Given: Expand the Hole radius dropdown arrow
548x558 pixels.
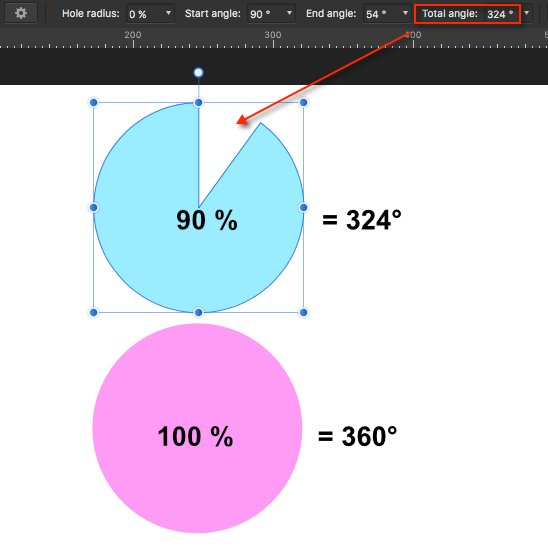Looking at the screenshot, I should [x=168, y=13].
